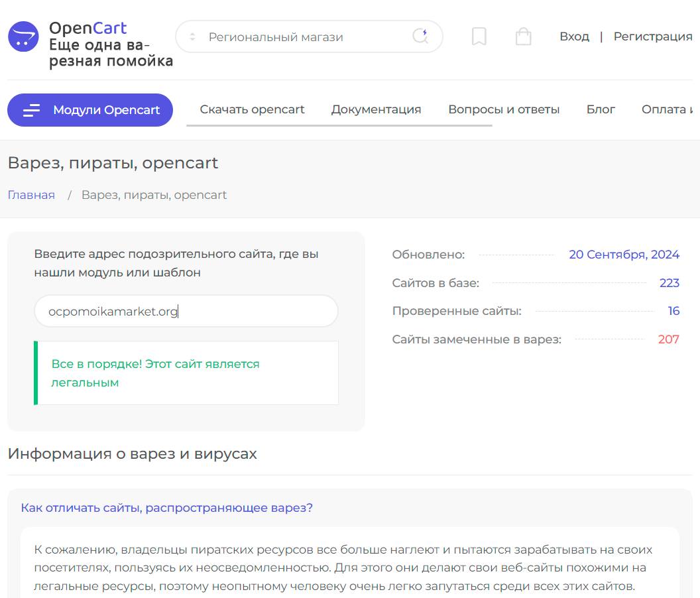Go to the Документация menu item
Image resolution: width=700 pixels, height=598 pixels.
tap(377, 109)
